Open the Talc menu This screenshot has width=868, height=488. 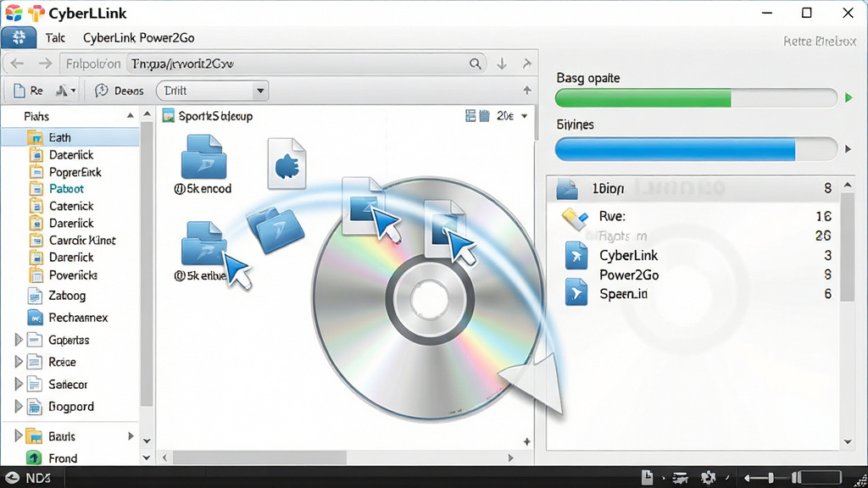pyautogui.click(x=55, y=37)
